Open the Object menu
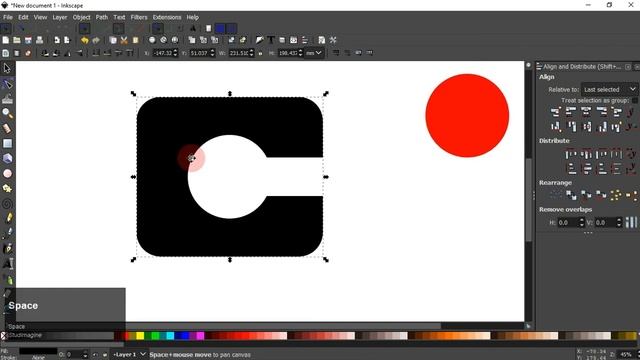Screen dimensions: 640x360 tap(81, 17)
